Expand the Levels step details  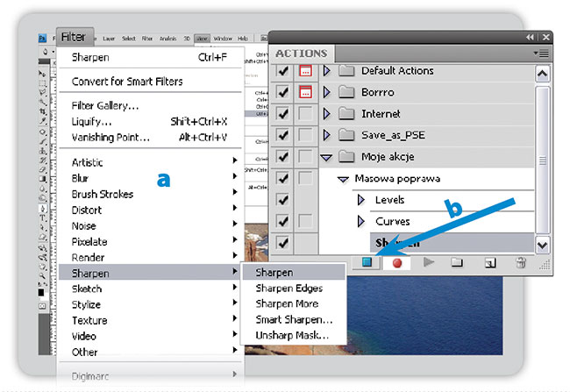[x=360, y=200]
